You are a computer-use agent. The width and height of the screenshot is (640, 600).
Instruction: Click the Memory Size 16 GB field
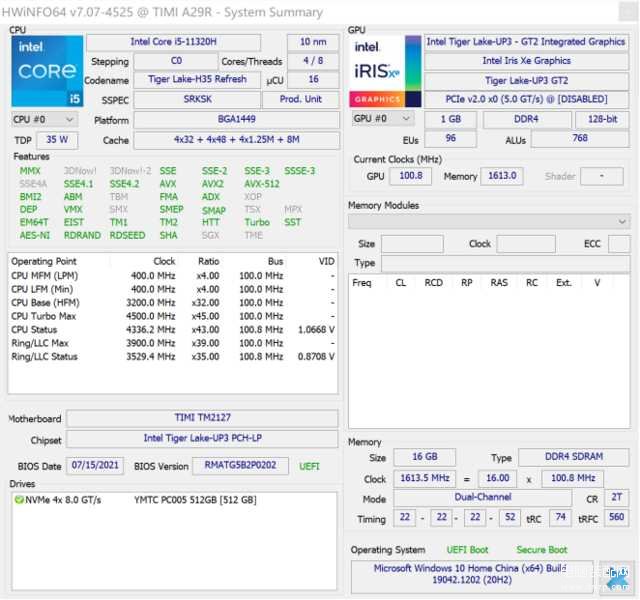coord(424,457)
